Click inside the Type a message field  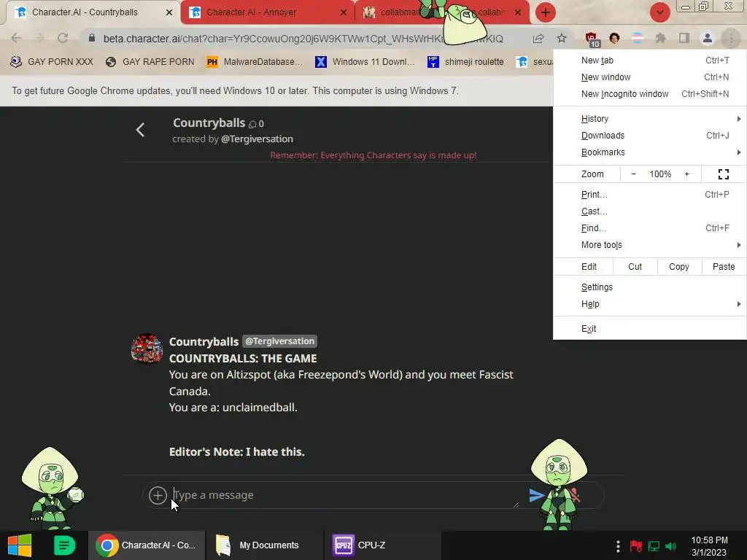pyautogui.click(x=345, y=495)
